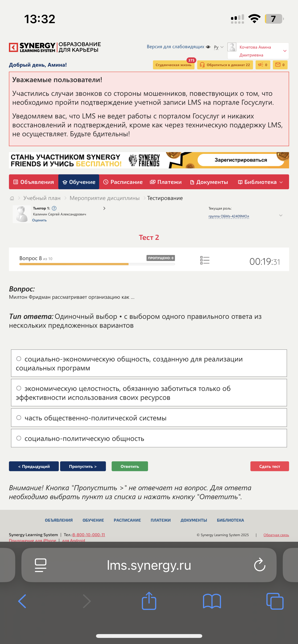Open Safari page settings reader icon

[x=40, y=565]
